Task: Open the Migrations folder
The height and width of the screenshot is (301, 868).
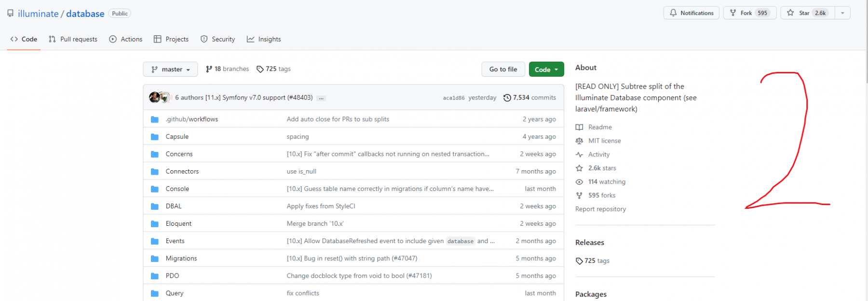Action: pos(181,258)
